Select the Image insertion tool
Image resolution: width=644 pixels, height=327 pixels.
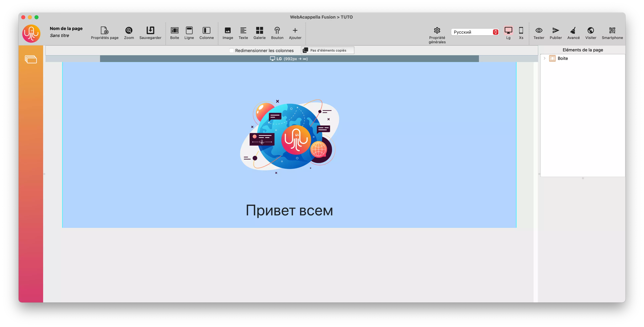[x=227, y=33]
